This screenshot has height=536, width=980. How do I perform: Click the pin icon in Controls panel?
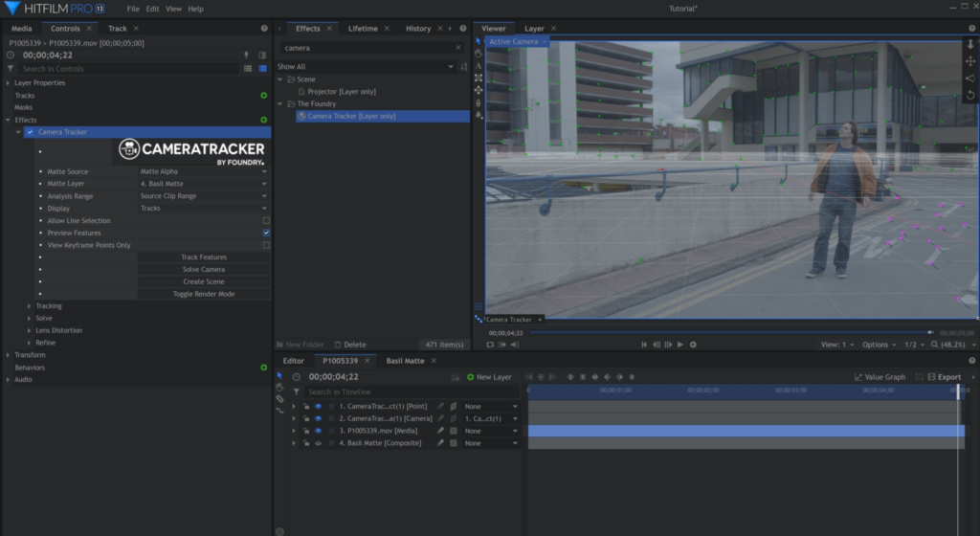[246, 55]
